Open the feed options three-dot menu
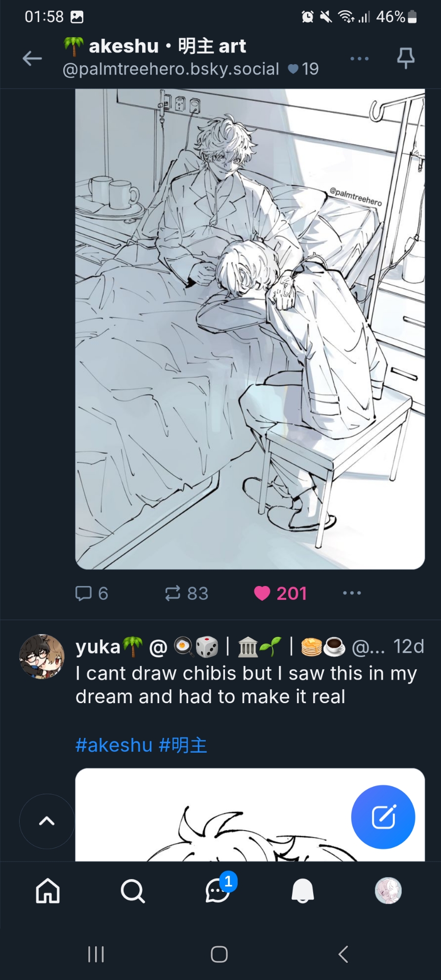 (x=359, y=58)
